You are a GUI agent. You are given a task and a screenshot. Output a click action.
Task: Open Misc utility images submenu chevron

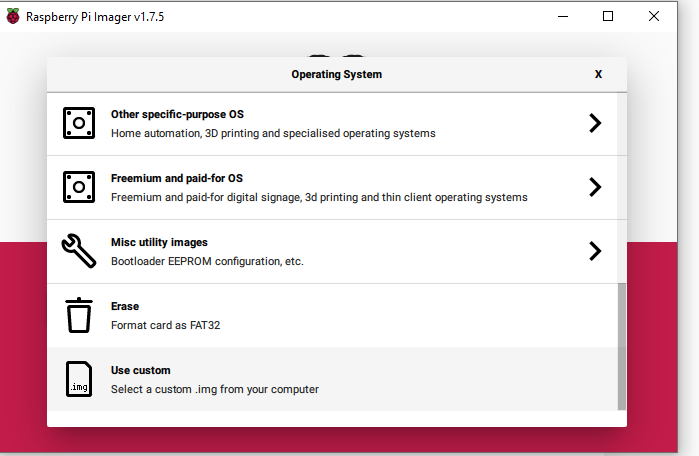pyautogui.click(x=595, y=251)
